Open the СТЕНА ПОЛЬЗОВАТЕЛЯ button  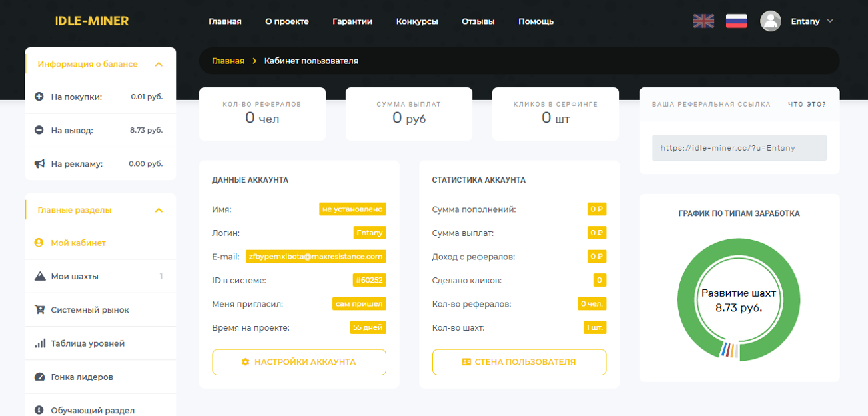click(519, 362)
